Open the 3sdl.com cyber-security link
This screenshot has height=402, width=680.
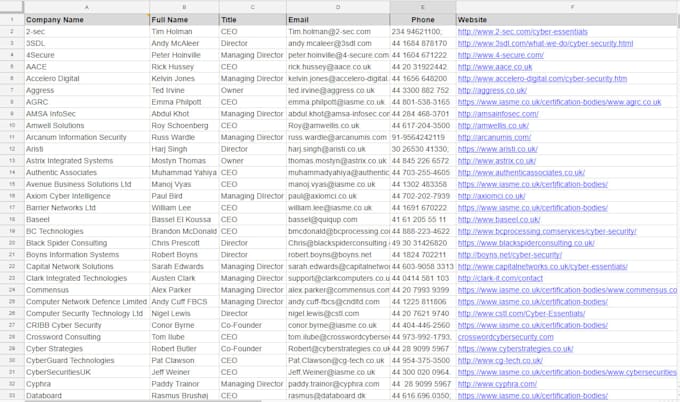coord(545,43)
